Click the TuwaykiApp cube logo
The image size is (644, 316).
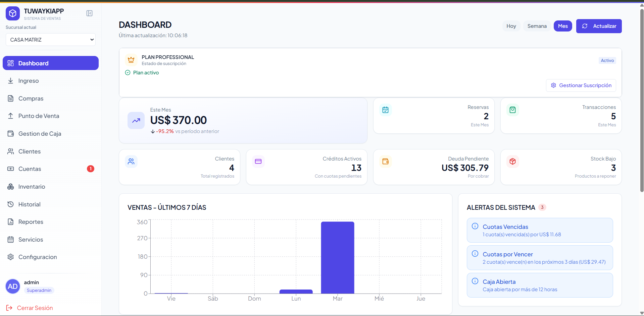(x=13, y=13)
